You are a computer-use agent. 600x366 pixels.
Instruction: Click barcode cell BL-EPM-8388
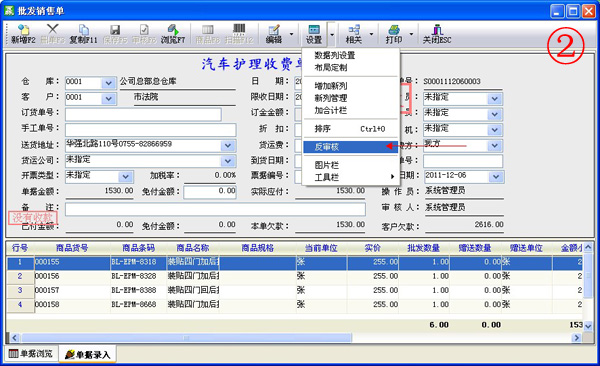click(139, 291)
